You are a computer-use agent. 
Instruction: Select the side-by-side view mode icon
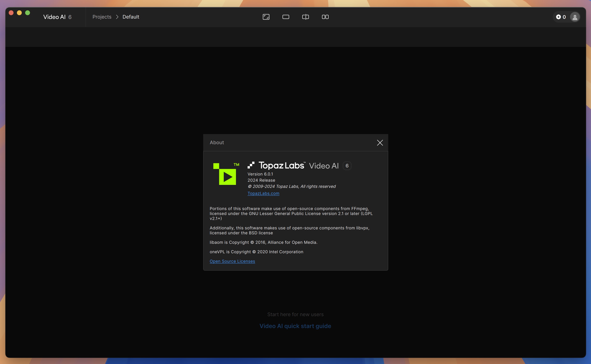tap(325, 17)
